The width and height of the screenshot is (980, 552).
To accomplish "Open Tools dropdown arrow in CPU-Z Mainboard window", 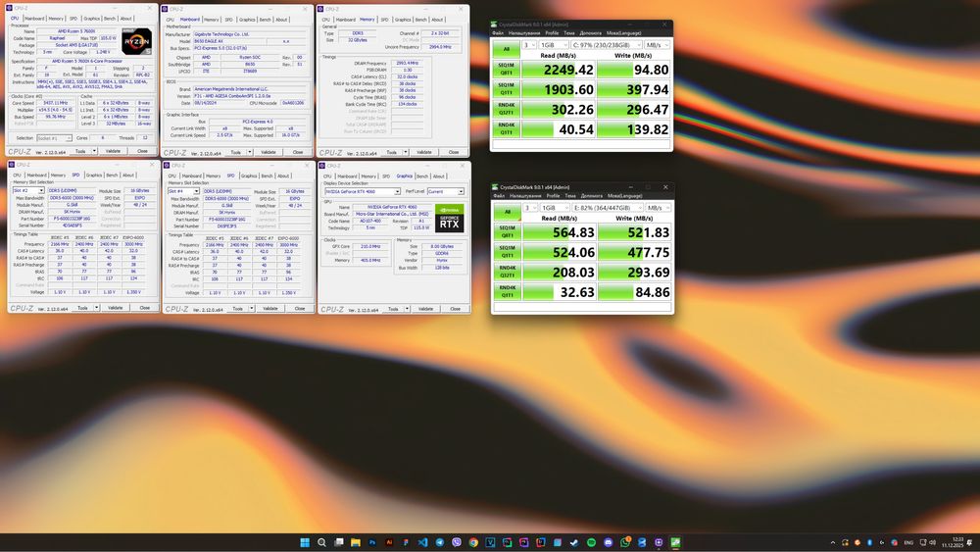I will pyautogui.click(x=250, y=152).
